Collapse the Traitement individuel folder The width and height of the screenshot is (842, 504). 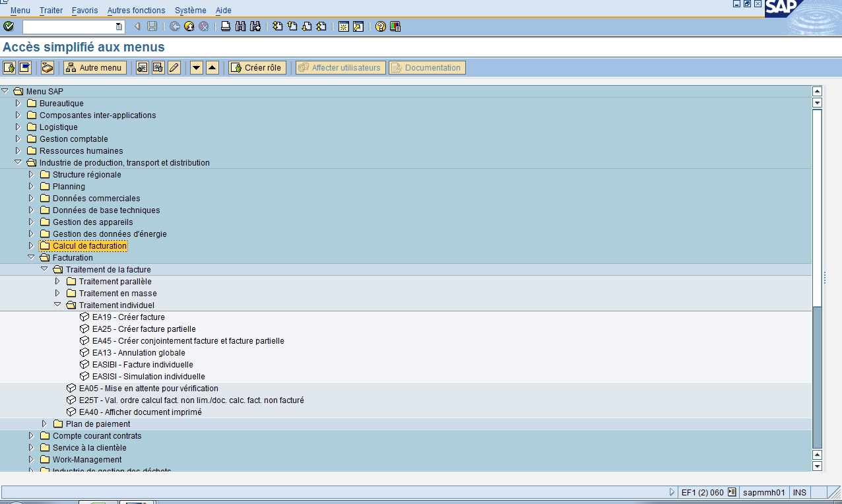57,305
